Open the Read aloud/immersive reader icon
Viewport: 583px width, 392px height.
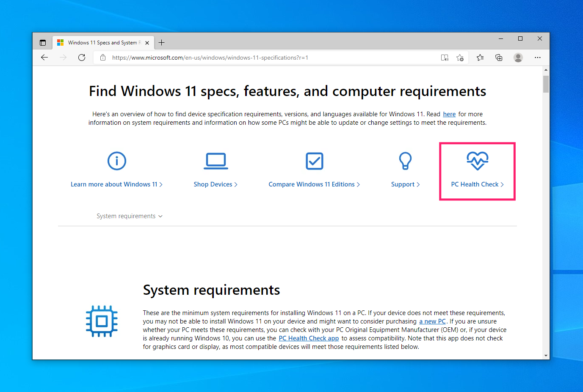click(445, 58)
